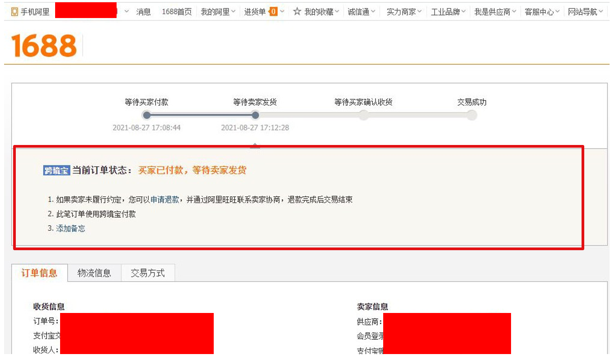Switch to the 物流信息 tab
This screenshot has width=615, height=364.
(94, 273)
